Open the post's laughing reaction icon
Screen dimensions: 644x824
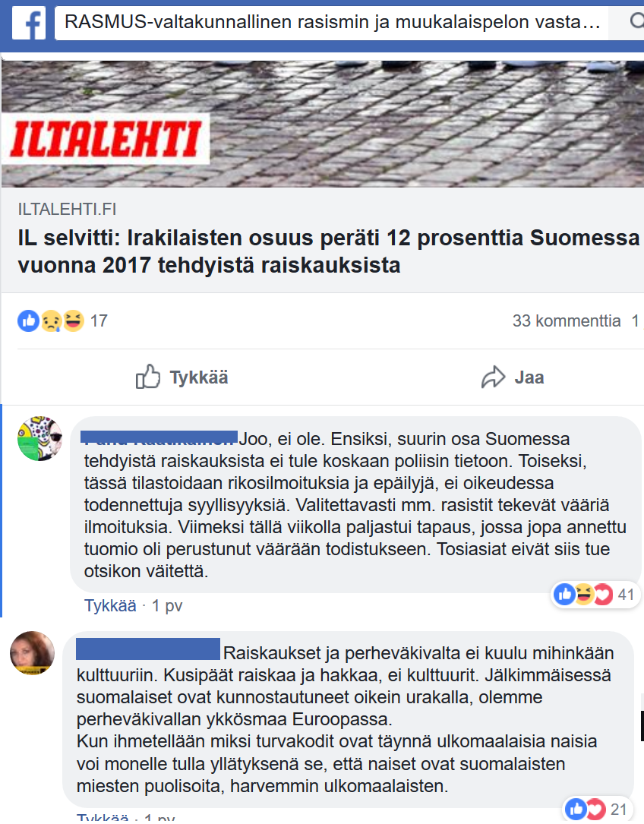tap(74, 320)
